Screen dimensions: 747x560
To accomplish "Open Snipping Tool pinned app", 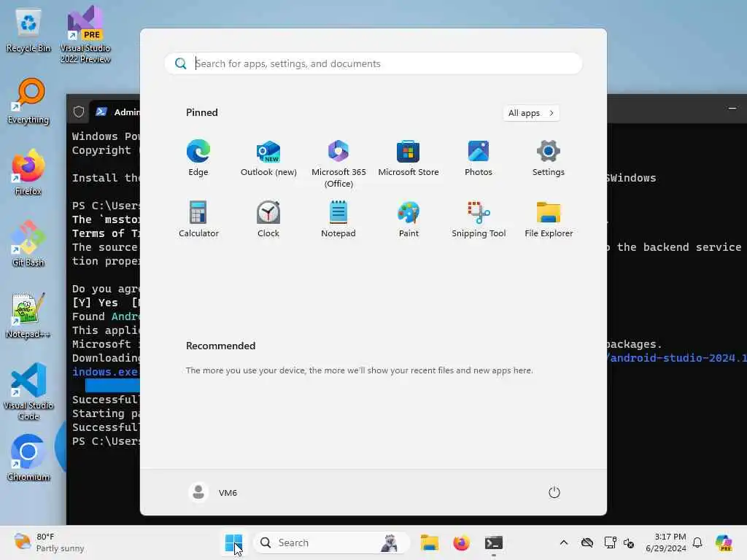I will (x=479, y=219).
